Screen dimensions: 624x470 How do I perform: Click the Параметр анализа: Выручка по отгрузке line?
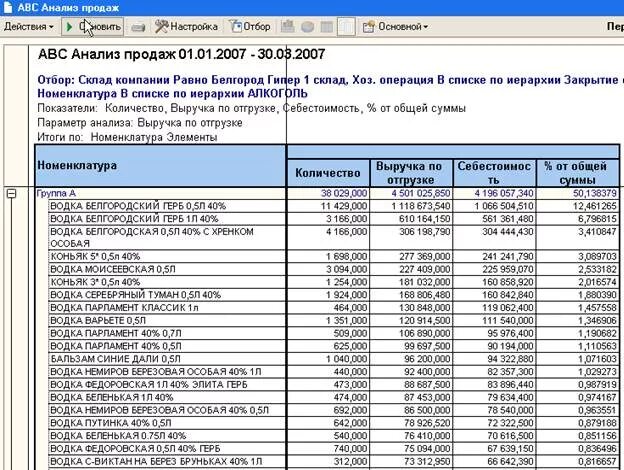click(140, 123)
